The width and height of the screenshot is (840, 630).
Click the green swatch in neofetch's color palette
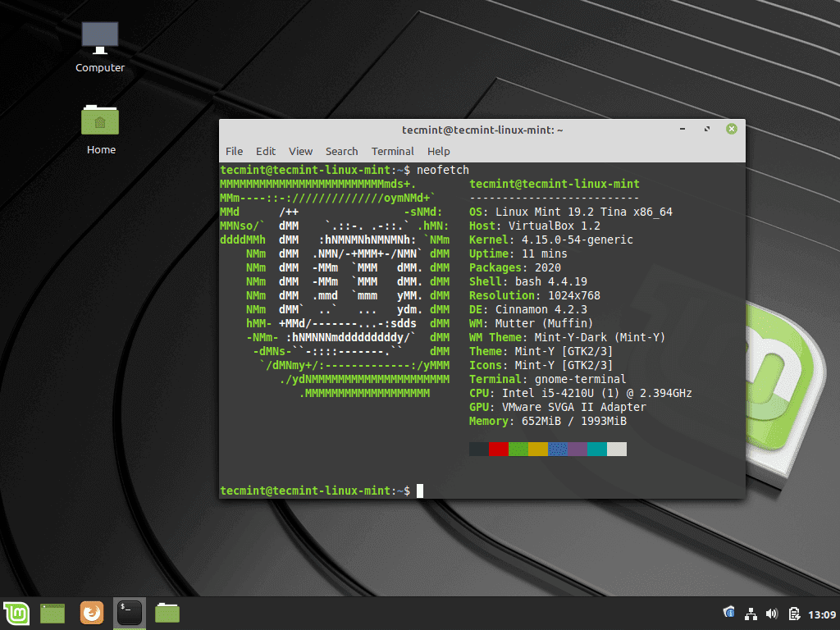pos(518,449)
